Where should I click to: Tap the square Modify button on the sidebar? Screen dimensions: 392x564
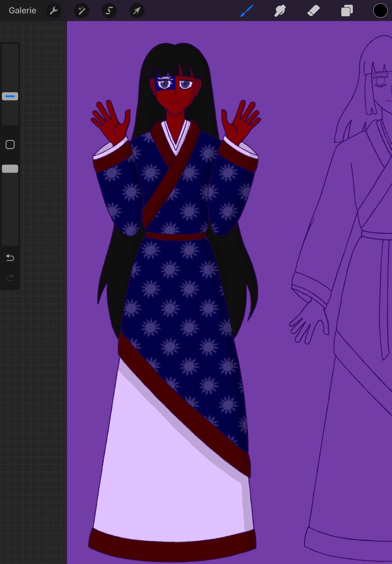coord(10,144)
